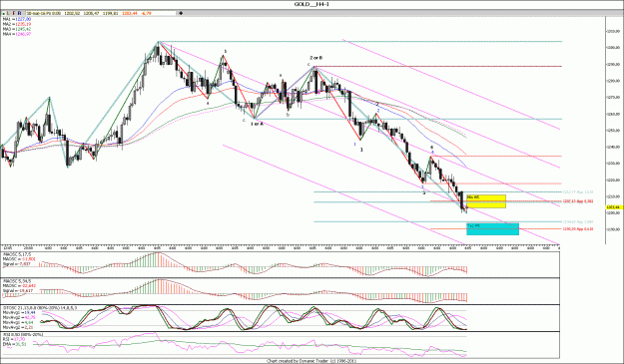
Task: Select the MA3 moving average label
Action: pyautogui.click(x=17, y=29)
